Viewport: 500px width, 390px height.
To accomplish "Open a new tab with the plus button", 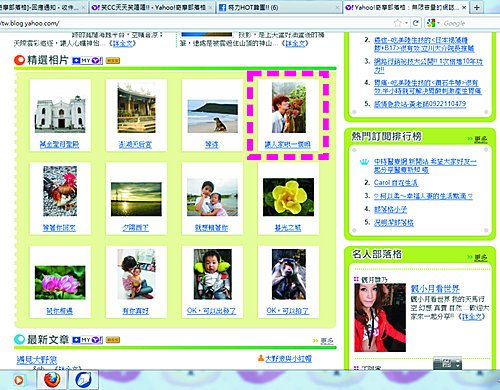I will [477, 7].
